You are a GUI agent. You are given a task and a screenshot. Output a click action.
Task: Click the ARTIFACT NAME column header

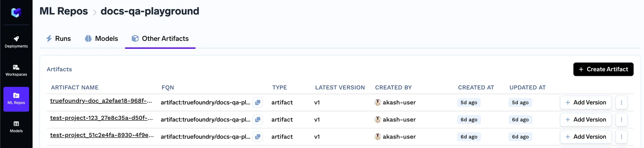(75, 88)
